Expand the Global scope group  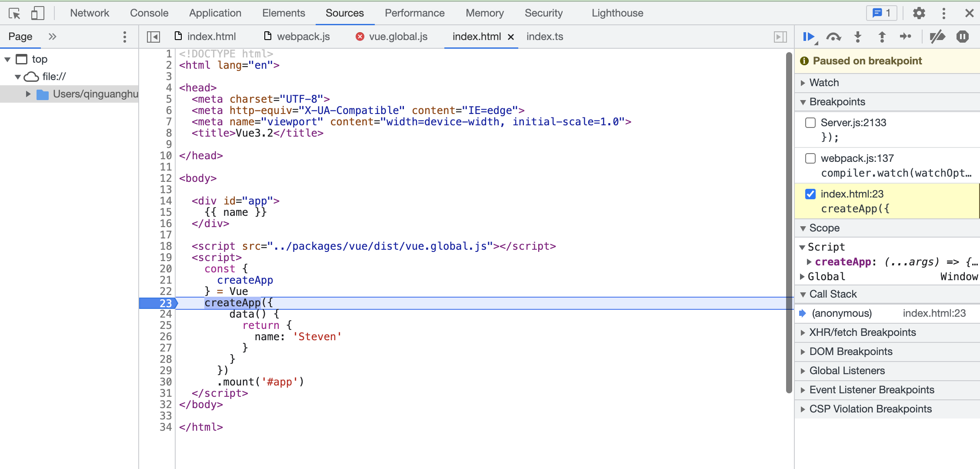(x=803, y=277)
